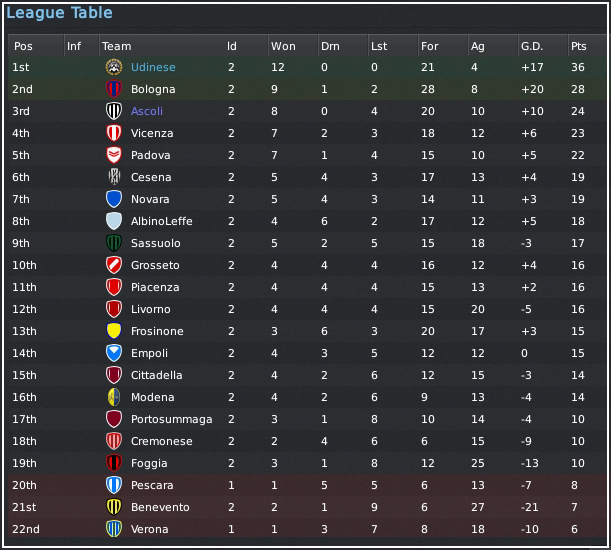Image resolution: width=611 pixels, height=550 pixels.
Task: Sort table by Won column header
Action: tap(282, 46)
